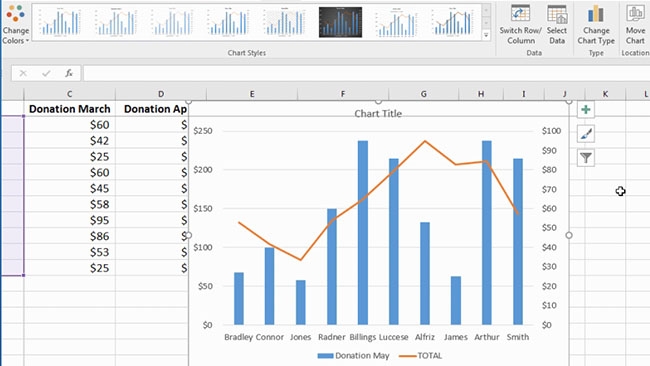The image size is (650, 366).
Task: Click the Donation Ap header cell
Action: [152, 109]
